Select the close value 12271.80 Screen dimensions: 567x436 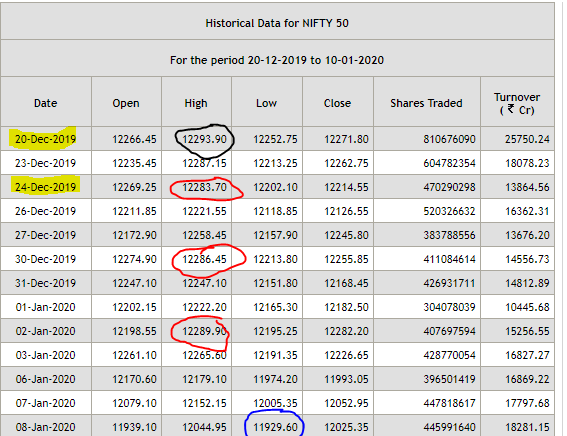coord(346,139)
